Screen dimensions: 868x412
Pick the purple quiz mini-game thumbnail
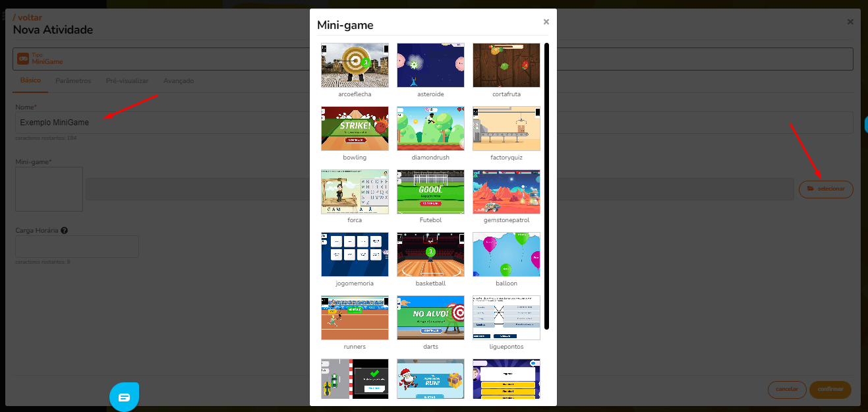point(506,379)
